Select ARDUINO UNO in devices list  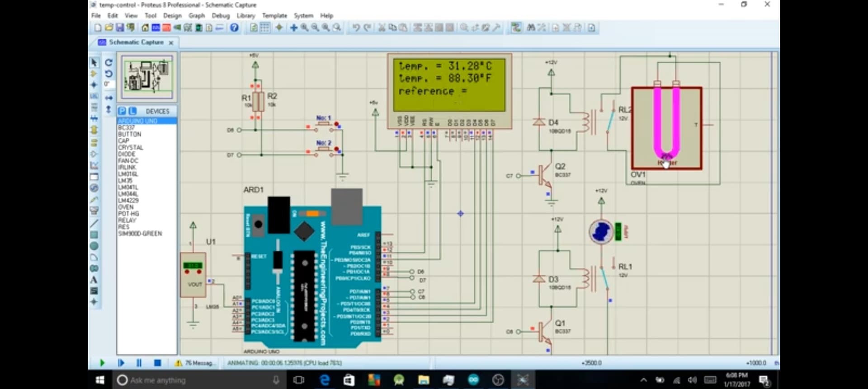(147, 121)
